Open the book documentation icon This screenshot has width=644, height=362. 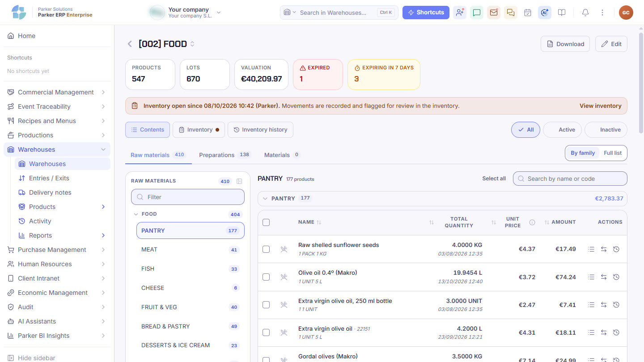click(562, 13)
